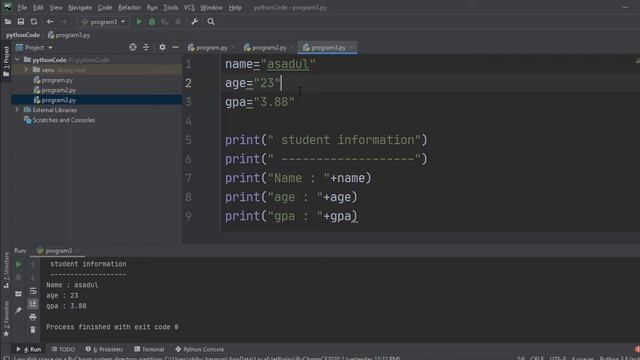The height and width of the screenshot is (360, 640).
Task: Print the Run console output
Action: [33, 317]
